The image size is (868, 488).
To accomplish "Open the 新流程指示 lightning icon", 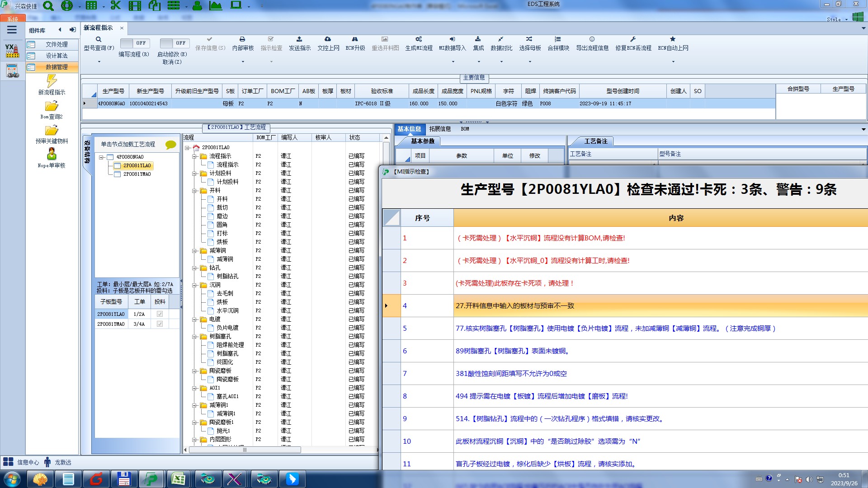I will (x=52, y=81).
